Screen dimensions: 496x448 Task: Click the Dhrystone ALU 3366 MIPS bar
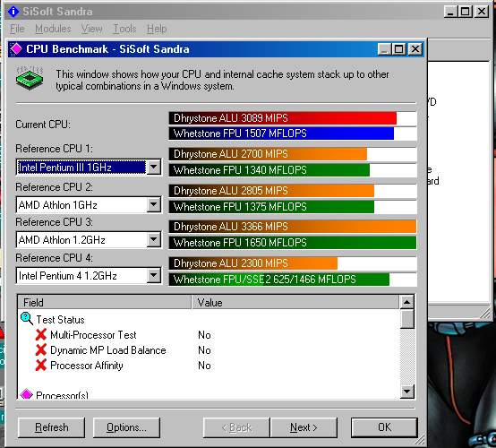coord(293,227)
